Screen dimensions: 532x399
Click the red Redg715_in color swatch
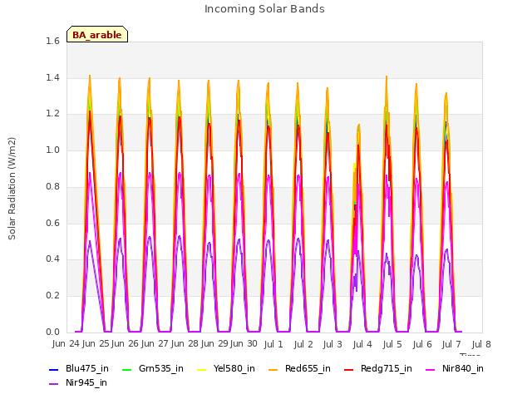click(349, 369)
